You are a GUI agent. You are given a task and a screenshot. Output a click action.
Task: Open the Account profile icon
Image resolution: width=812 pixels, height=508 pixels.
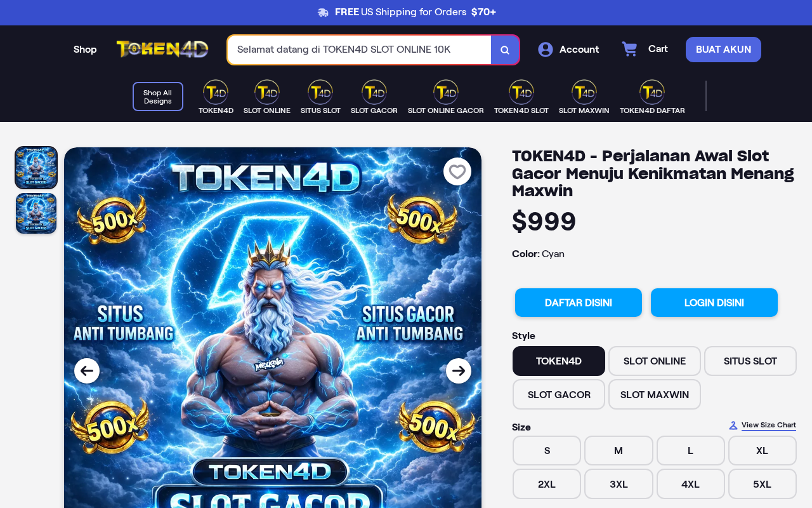click(546, 50)
